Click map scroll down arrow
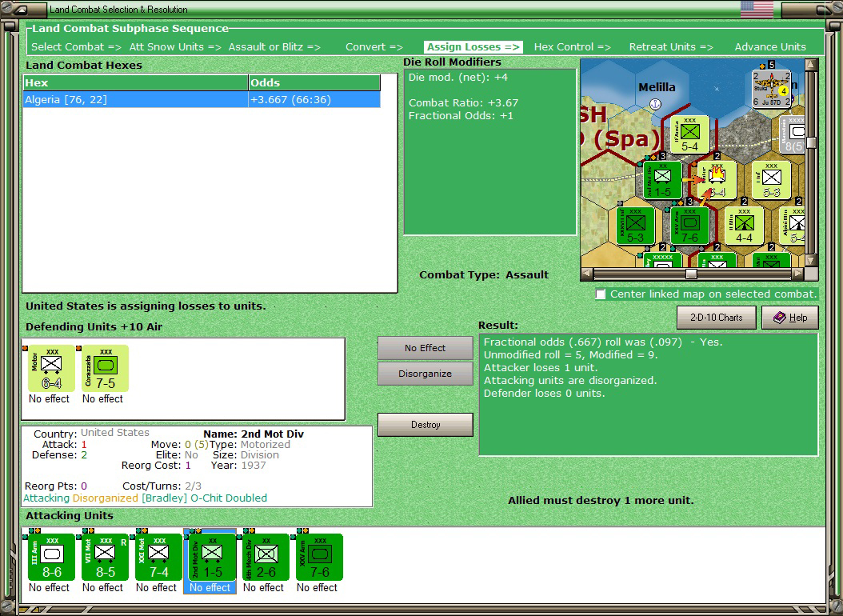This screenshot has width=843, height=616. pos(811,260)
